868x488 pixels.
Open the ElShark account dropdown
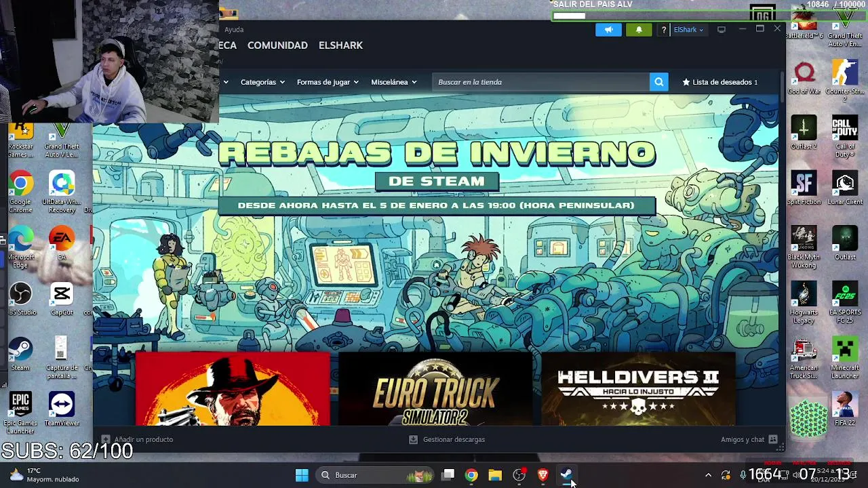[x=688, y=30]
